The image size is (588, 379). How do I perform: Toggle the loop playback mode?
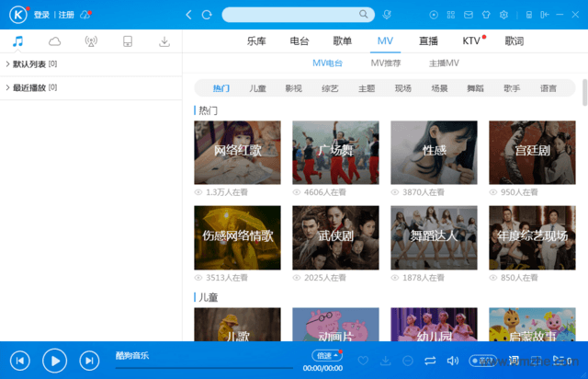click(x=430, y=360)
